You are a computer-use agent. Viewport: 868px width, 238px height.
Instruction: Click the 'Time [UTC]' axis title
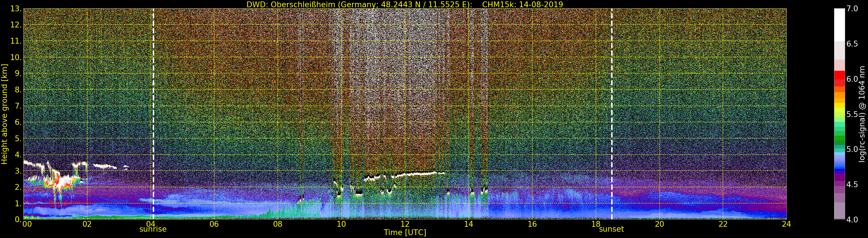pos(405,233)
